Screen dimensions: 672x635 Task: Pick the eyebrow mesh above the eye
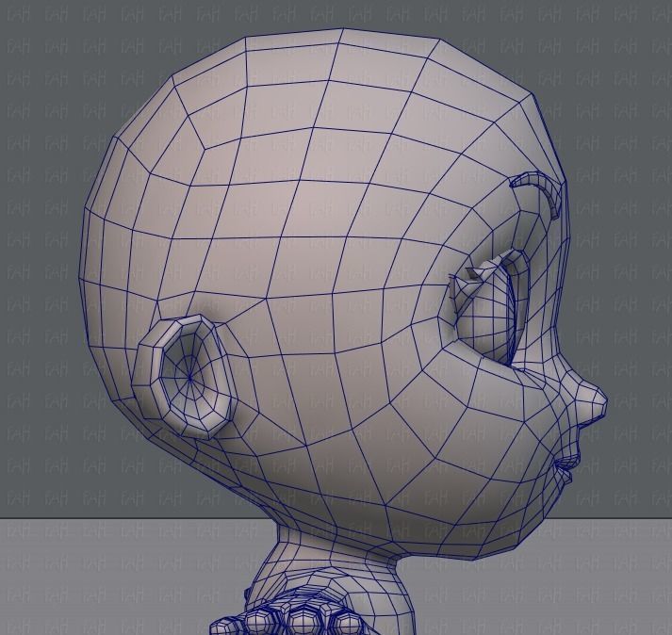[536, 194]
